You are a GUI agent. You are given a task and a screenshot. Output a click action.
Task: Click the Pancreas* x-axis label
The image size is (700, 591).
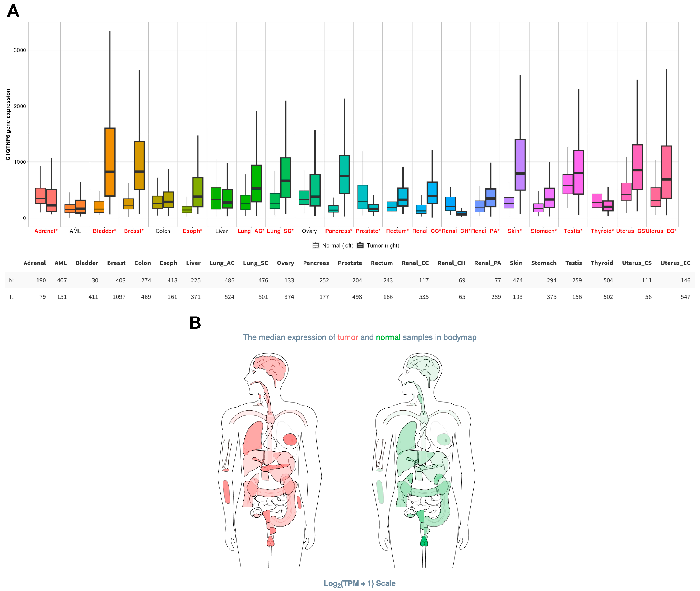pos(339,231)
